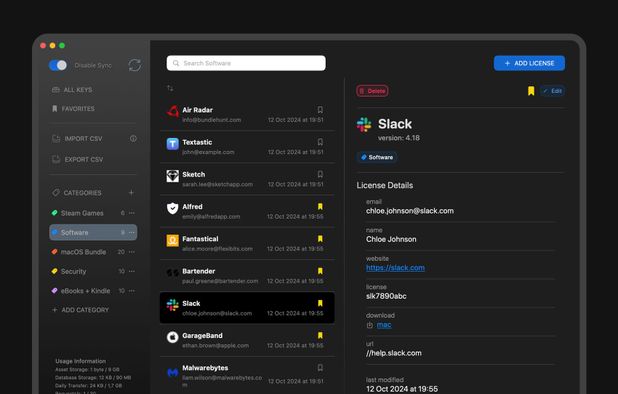Image resolution: width=618 pixels, height=394 pixels.
Task: Open the Air Radar license entry
Action: pyautogui.click(x=247, y=115)
